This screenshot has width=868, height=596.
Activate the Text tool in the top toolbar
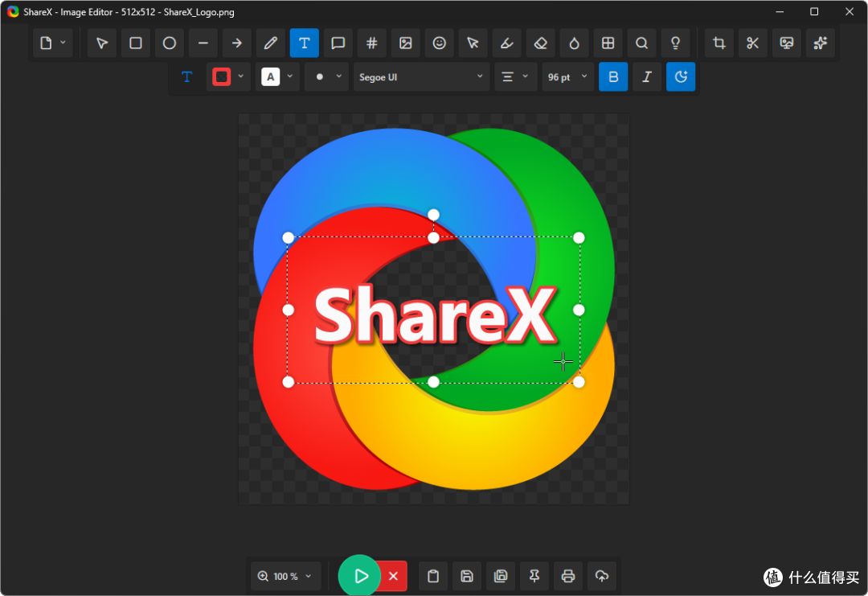[305, 43]
